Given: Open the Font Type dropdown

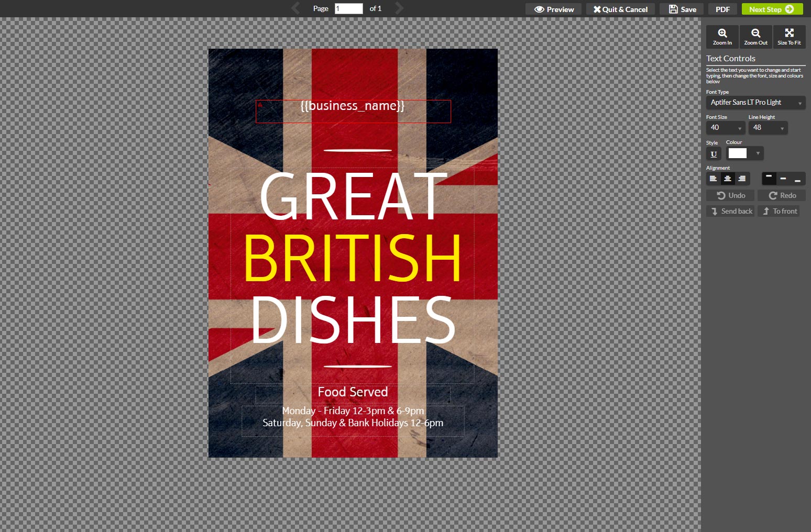Looking at the screenshot, I should 755,103.
